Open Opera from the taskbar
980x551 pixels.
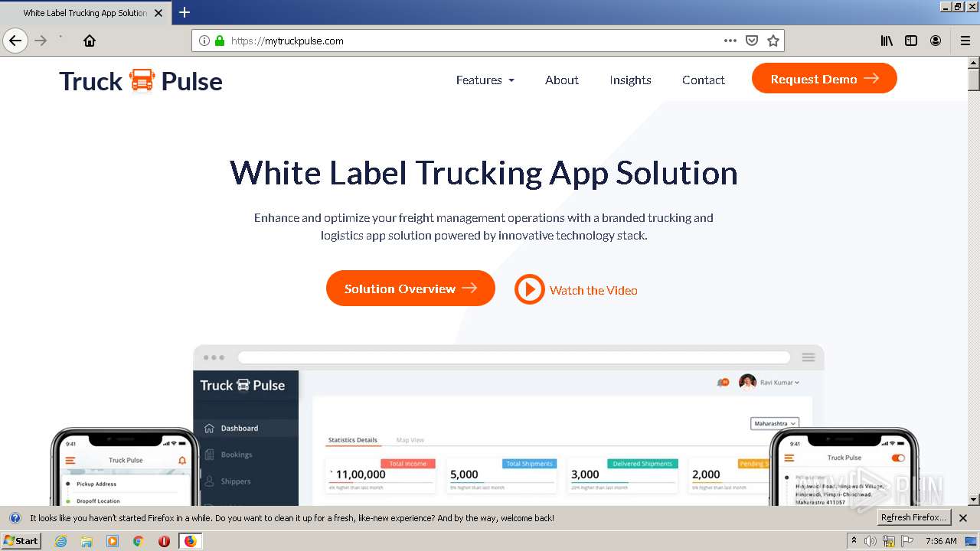[x=164, y=541]
